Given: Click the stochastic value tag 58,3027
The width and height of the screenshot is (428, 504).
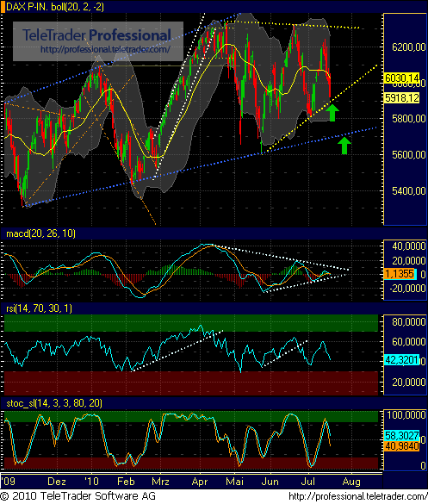Looking at the screenshot, I should pyautogui.click(x=401, y=436).
